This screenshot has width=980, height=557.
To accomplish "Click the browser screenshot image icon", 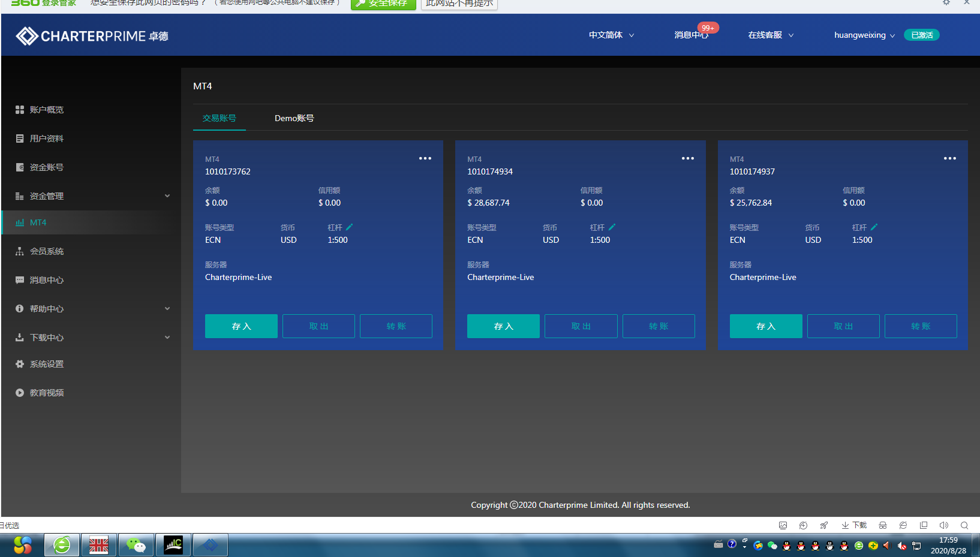I will pos(783,525).
